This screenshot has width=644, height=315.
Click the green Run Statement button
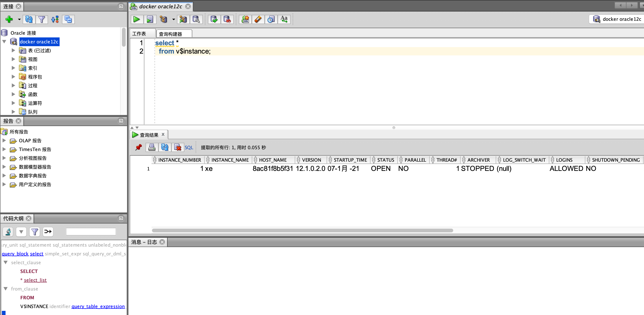tap(137, 19)
